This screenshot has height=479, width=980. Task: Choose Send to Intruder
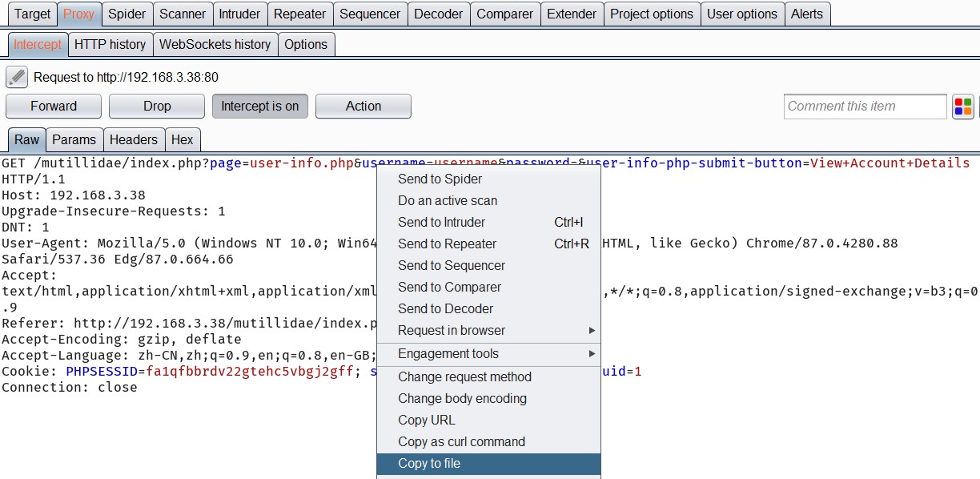tap(488, 222)
